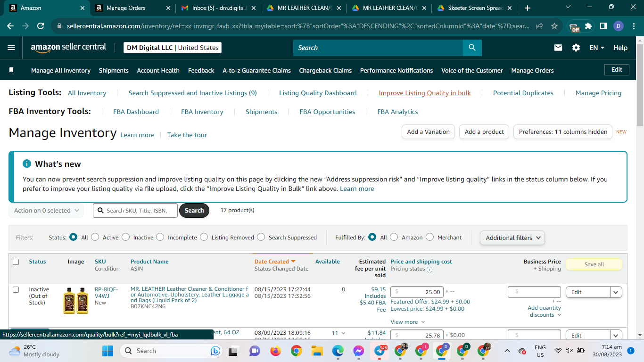Select the Search Suppressed status filter
Screen dimensions: 644x362
[261, 237]
